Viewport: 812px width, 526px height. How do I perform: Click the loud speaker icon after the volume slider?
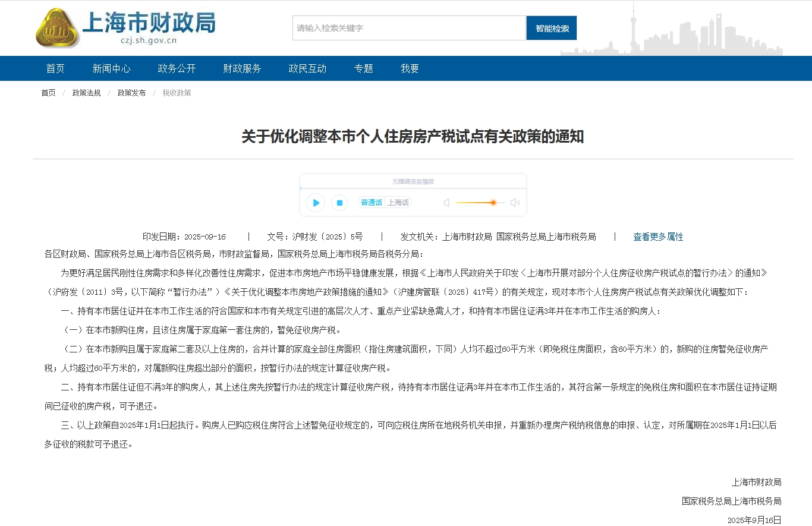[515, 203]
